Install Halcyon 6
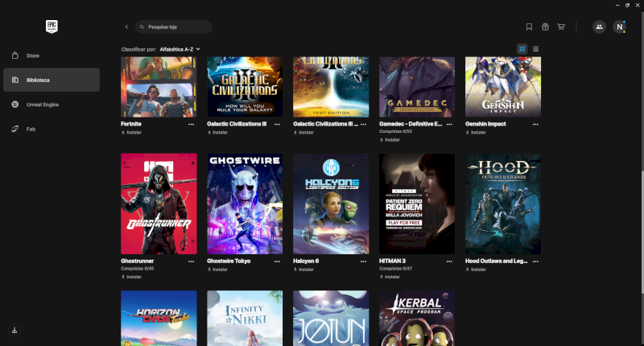 [303, 270]
